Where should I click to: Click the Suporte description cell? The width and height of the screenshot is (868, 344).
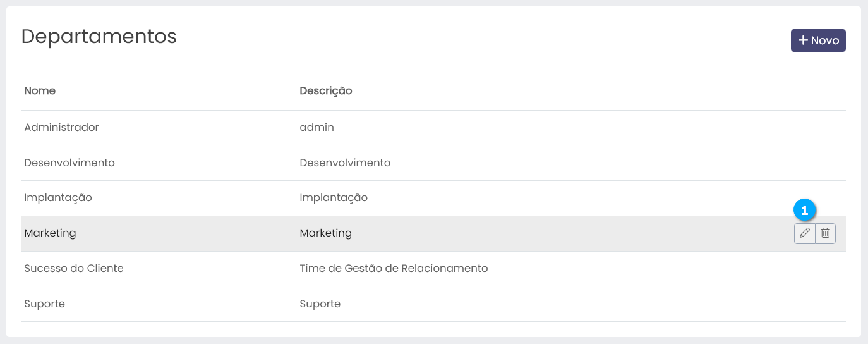320,304
